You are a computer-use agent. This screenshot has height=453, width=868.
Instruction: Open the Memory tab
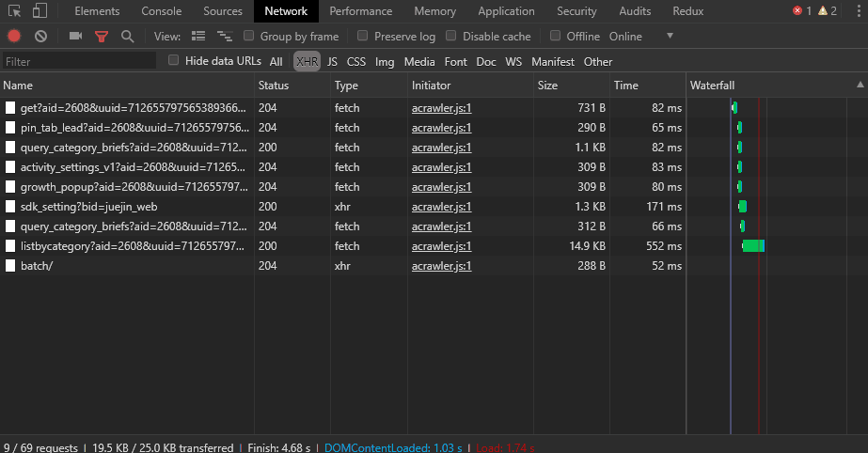435,11
